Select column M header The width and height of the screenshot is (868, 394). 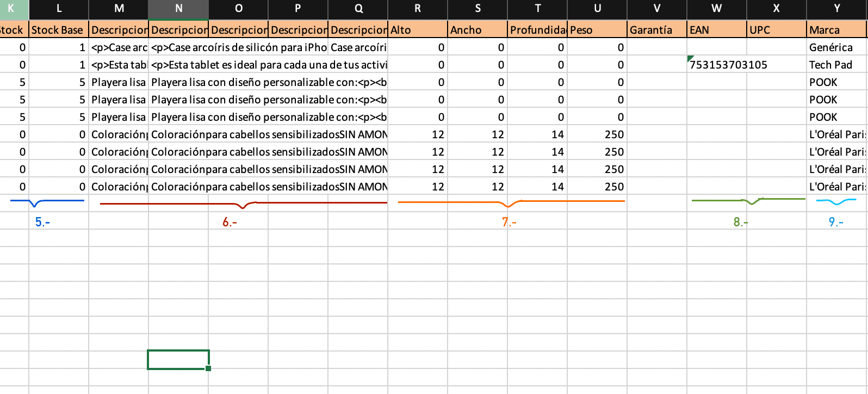pos(119,9)
